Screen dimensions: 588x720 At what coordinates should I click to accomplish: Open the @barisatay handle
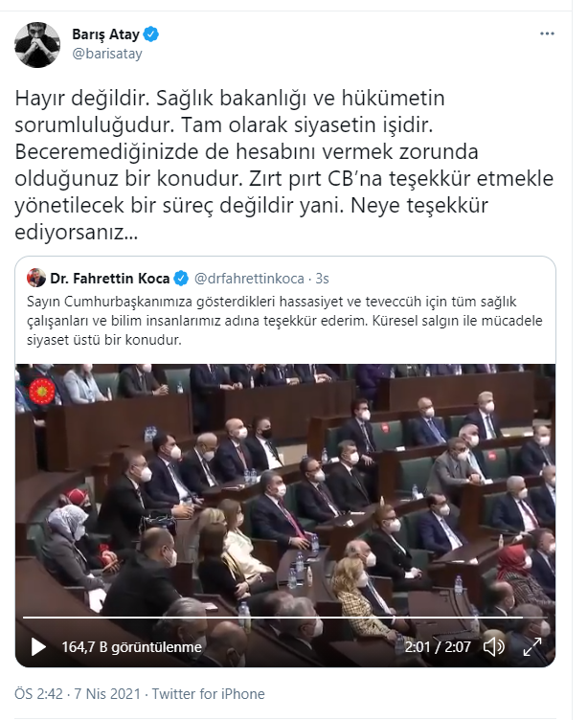pos(107,54)
